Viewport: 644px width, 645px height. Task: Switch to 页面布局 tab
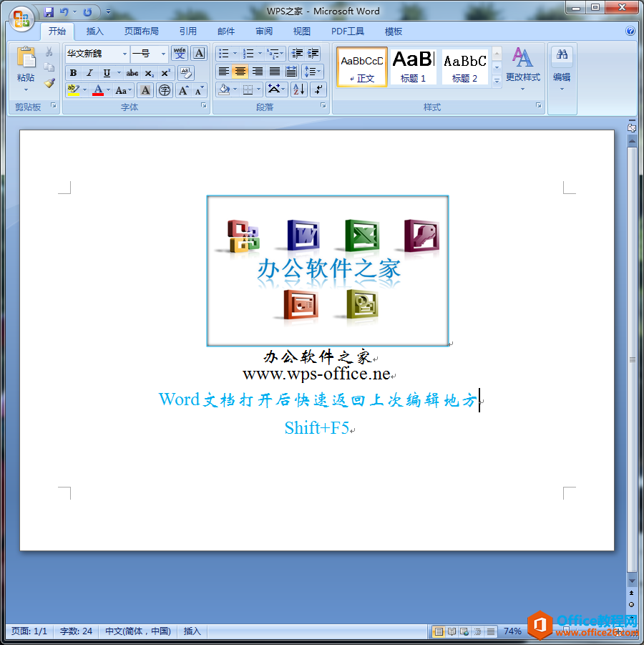pos(142,31)
